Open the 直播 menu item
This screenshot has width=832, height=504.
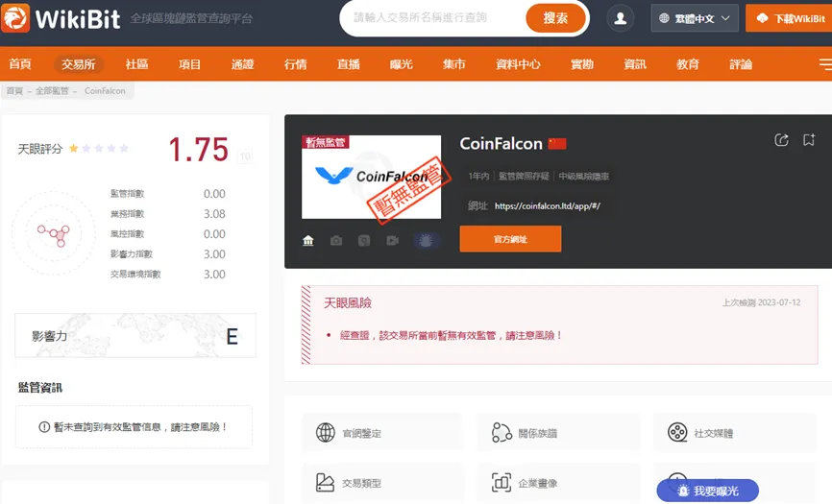(349, 64)
